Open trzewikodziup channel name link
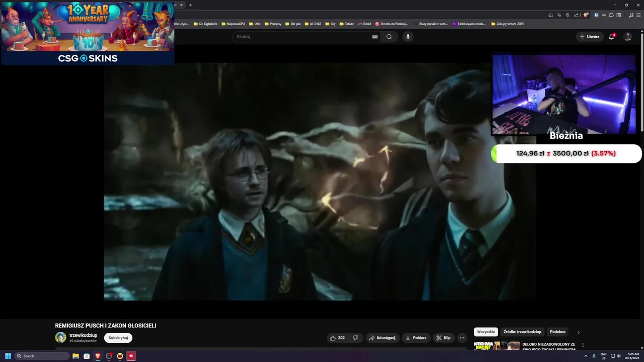 84,335
